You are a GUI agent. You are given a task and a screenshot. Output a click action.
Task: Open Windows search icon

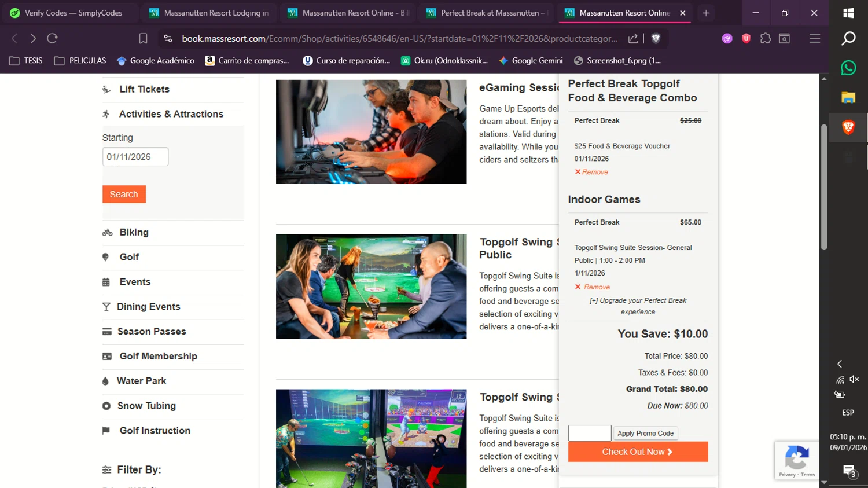click(848, 38)
